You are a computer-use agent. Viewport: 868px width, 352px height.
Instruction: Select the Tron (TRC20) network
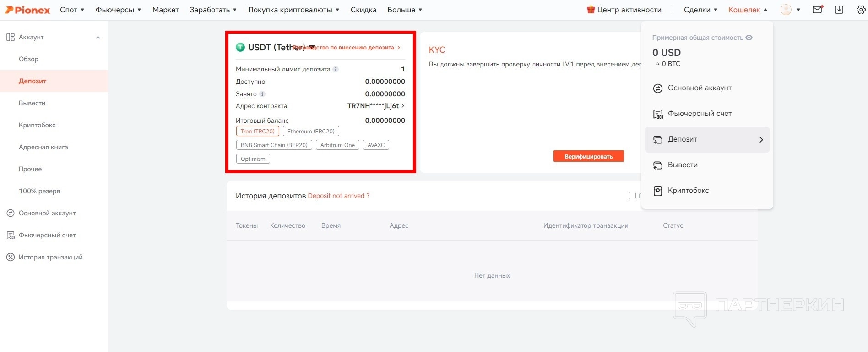point(258,132)
